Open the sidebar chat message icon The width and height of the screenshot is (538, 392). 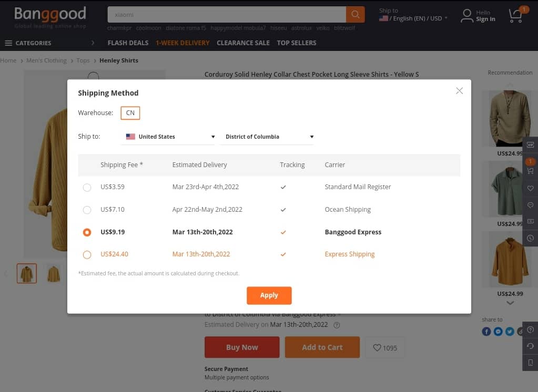click(530, 205)
